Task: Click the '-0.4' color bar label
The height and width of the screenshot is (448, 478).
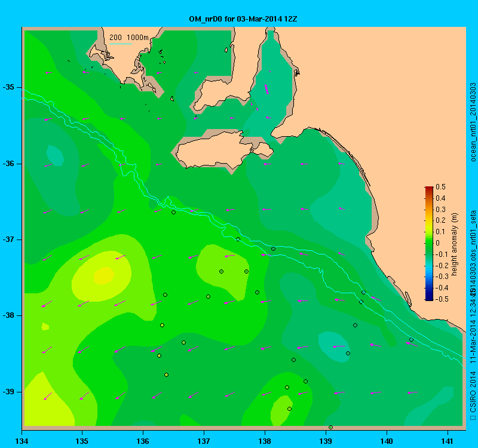Action: [441, 288]
